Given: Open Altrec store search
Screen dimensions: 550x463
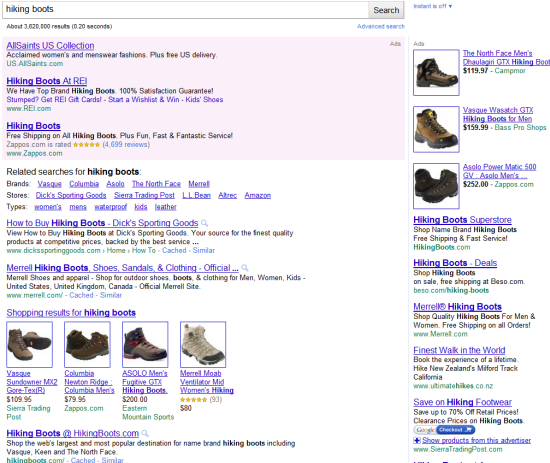Looking at the screenshot, I should [227, 195].
